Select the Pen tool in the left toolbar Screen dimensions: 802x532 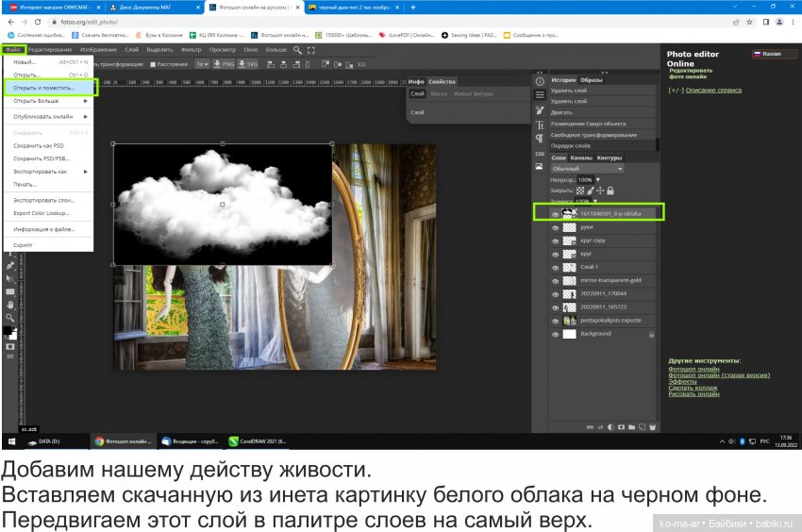pyautogui.click(x=10, y=265)
